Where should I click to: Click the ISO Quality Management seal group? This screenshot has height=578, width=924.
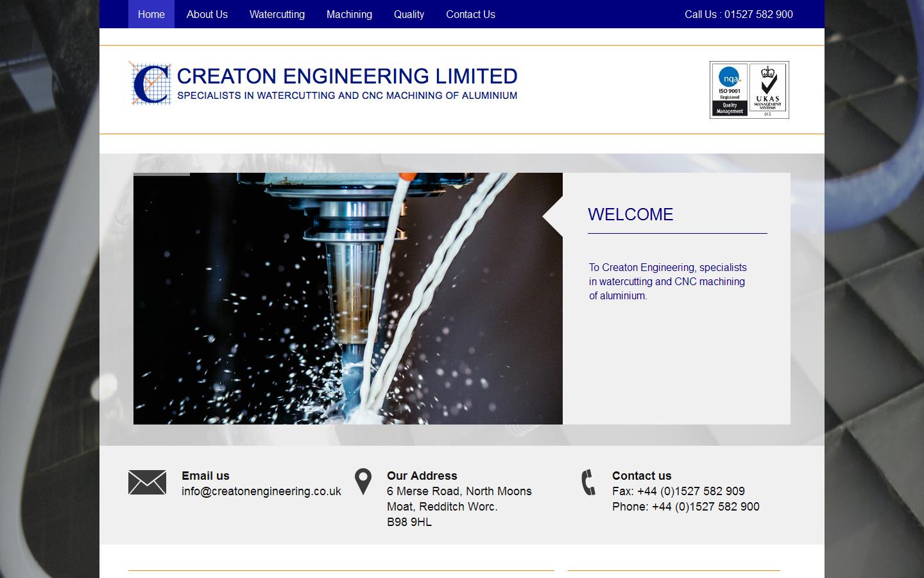point(749,90)
